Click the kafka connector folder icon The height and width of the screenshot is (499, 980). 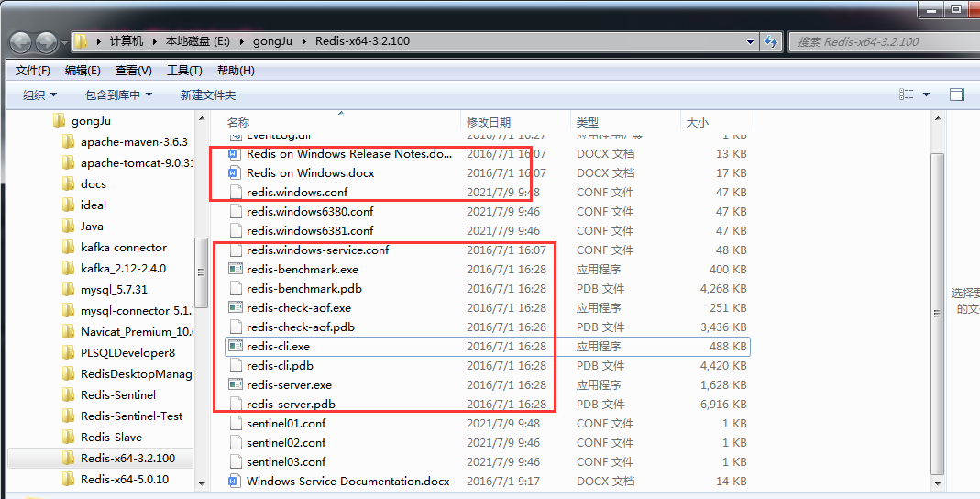(x=69, y=248)
